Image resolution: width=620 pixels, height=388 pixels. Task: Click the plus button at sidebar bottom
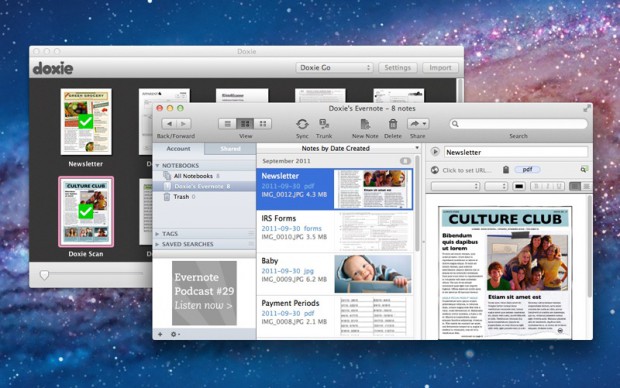pos(160,334)
